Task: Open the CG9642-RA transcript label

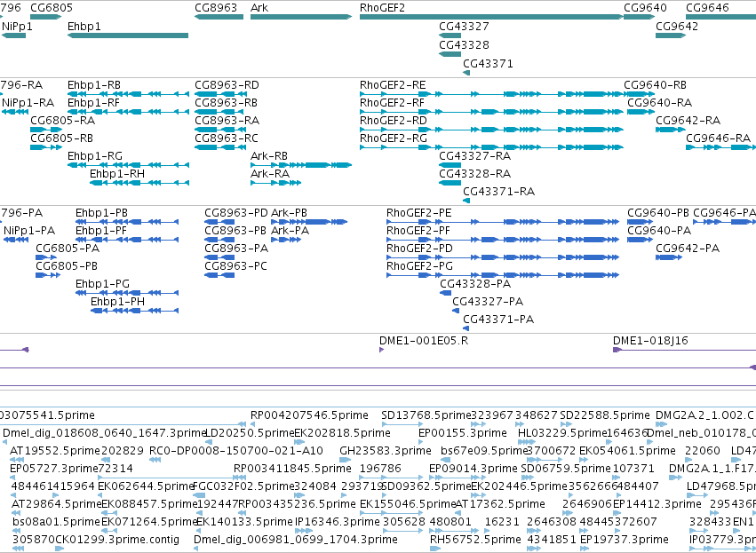Action: coord(688,121)
